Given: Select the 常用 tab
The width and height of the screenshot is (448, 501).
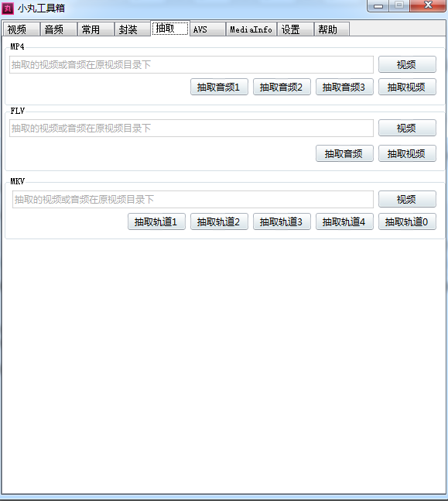Looking at the screenshot, I should point(96,29).
